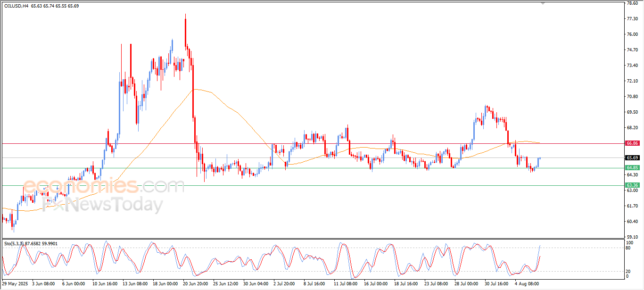644x290 pixels.
Task: Click the 78.60 price scale label
Action: [x=632, y=3]
